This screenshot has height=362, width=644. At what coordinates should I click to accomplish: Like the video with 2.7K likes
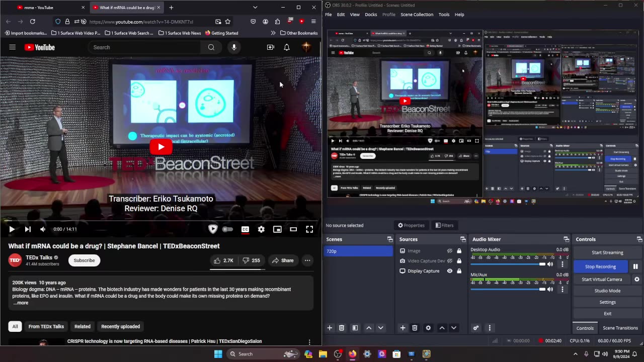pyautogui.click(x=223, y=260)
